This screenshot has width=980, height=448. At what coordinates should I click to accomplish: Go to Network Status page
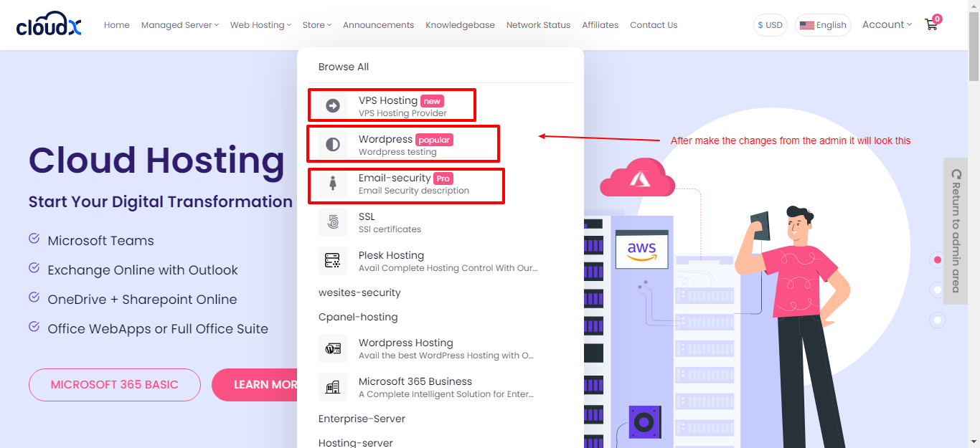[x=538, y=25]
